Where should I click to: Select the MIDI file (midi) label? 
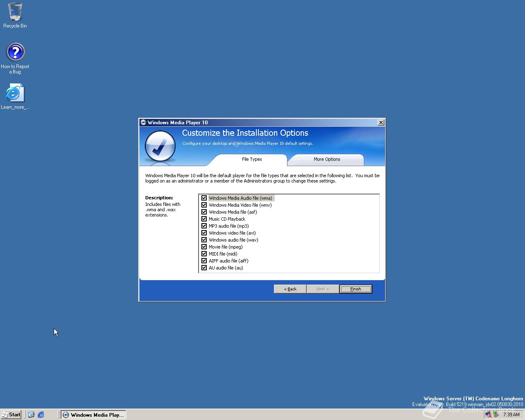point(223,254)
